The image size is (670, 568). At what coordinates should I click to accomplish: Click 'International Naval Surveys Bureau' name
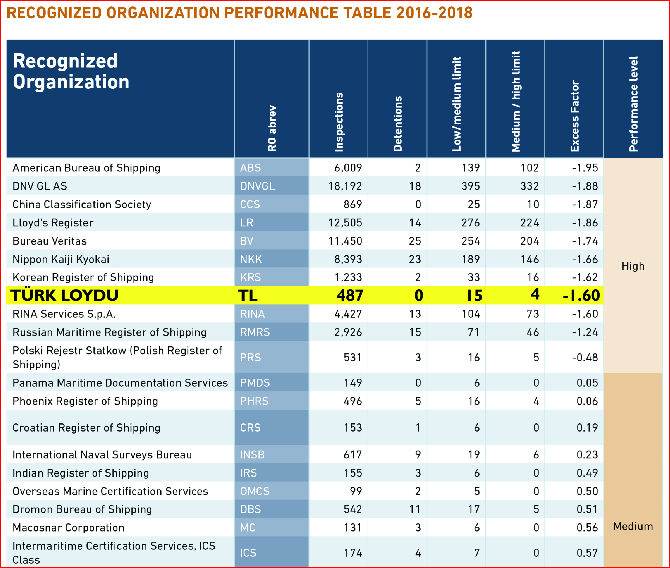[x=102, y=455]
